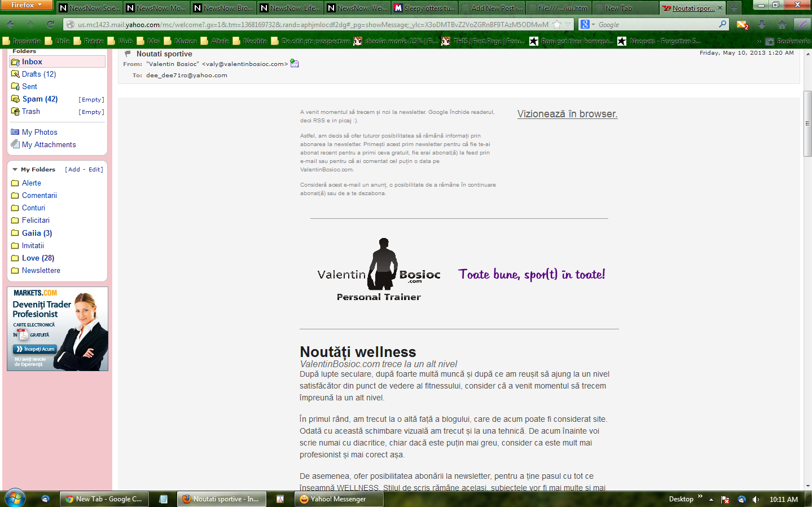Reload the current page
This screenshot has width=812, height=507.
pos(50,24)
